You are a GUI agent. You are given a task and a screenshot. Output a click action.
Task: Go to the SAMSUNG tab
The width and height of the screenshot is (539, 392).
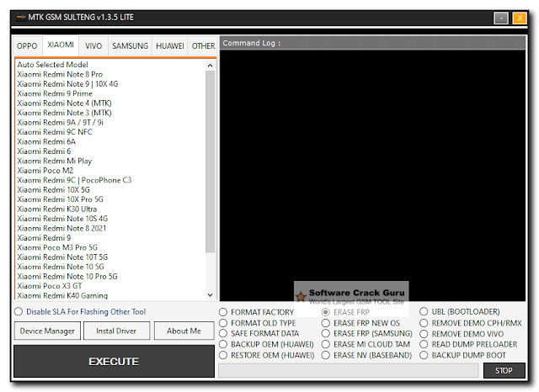click(x=130, y=46)
